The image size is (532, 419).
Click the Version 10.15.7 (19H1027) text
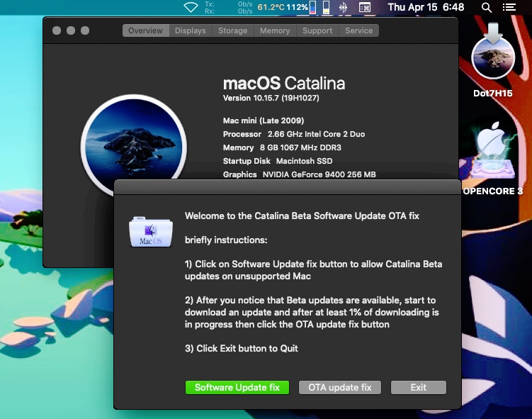(x=271, y=98)
